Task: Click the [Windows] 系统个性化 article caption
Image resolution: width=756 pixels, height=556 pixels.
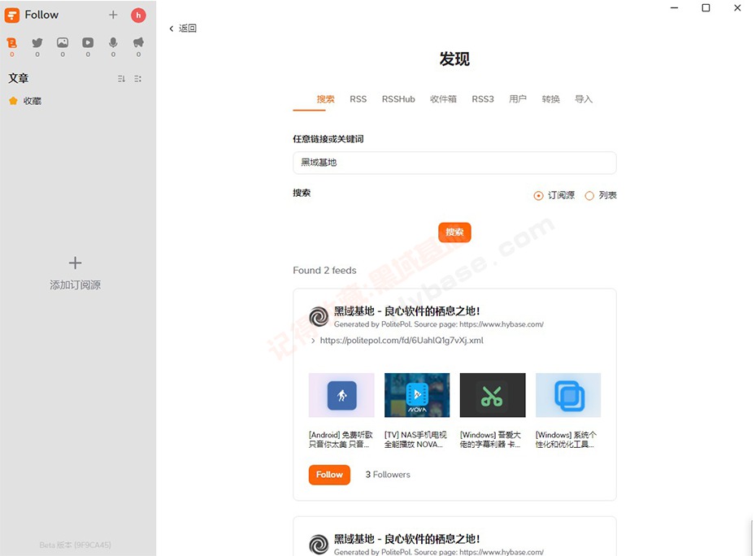Action: (566, 439)
